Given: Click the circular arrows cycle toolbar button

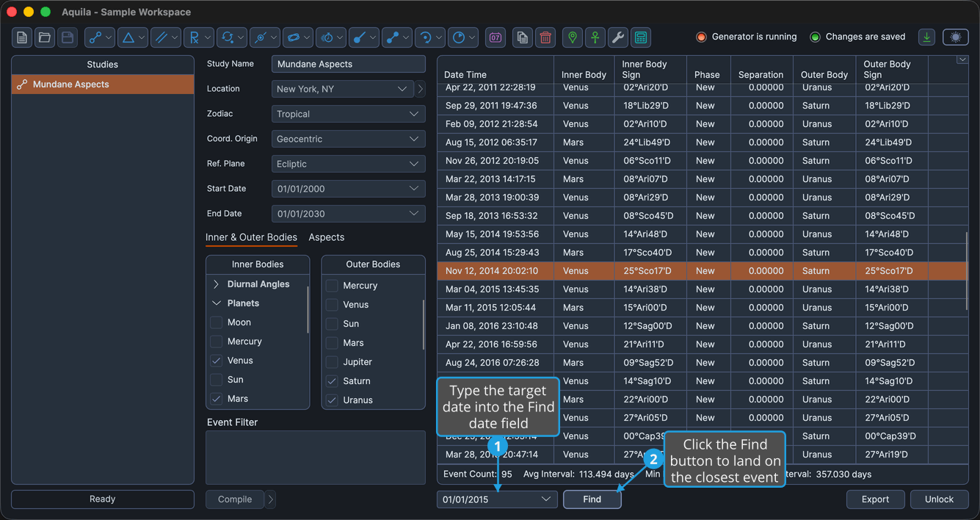Looking at the screenshot, I should (x=232, y=37).
